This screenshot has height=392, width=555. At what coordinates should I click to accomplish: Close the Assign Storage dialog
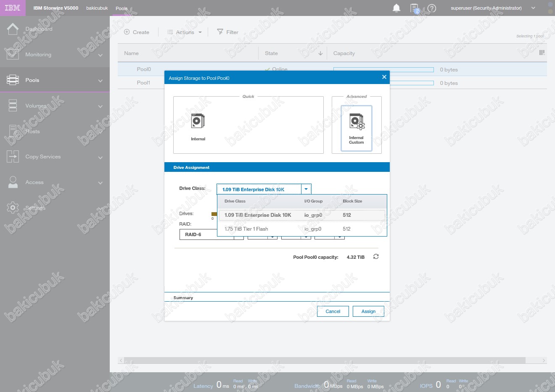(x=384, y=77)
